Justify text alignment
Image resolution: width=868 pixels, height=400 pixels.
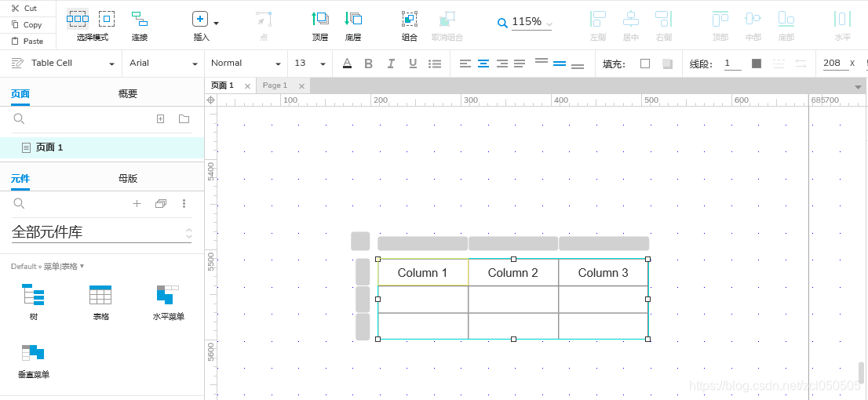(520, 64)
